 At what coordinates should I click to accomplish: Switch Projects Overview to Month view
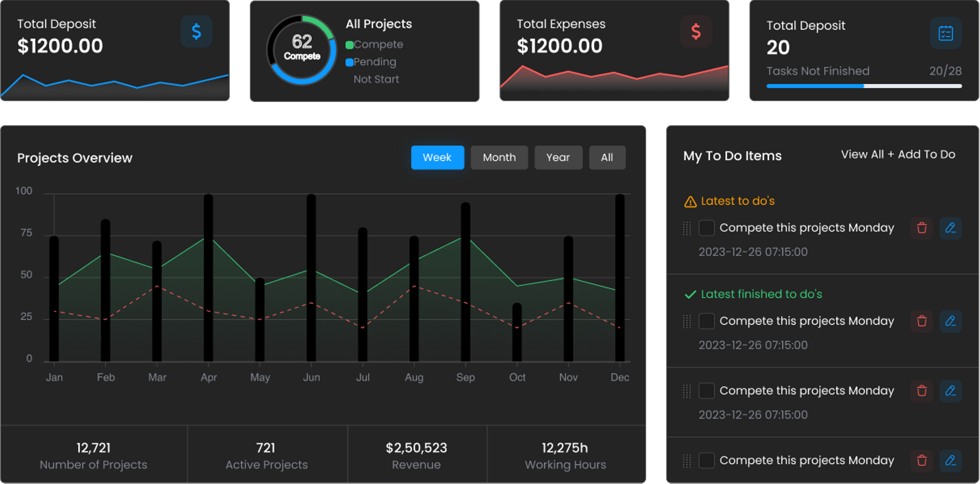click(x=499, y=158)
